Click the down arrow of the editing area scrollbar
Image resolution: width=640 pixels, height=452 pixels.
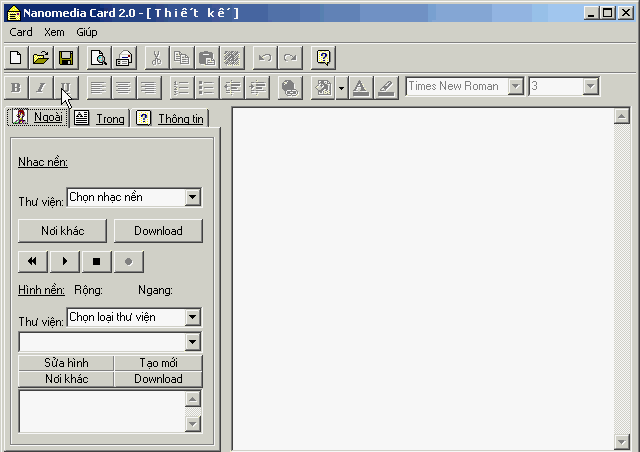[622, 442]
